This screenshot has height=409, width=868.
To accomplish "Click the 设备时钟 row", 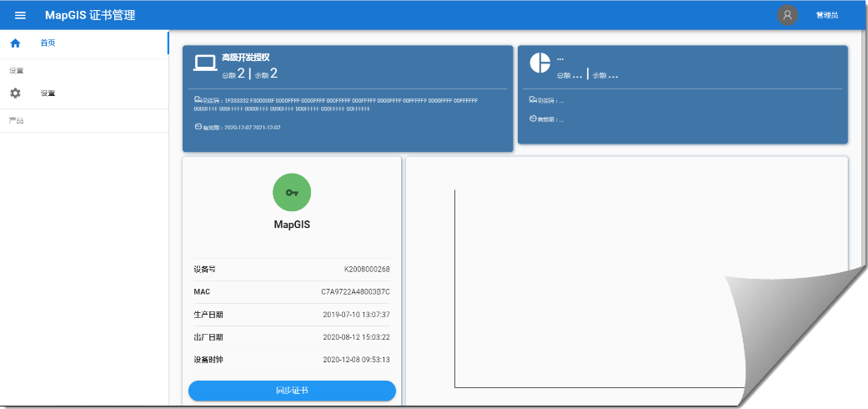I will (291, 360).
